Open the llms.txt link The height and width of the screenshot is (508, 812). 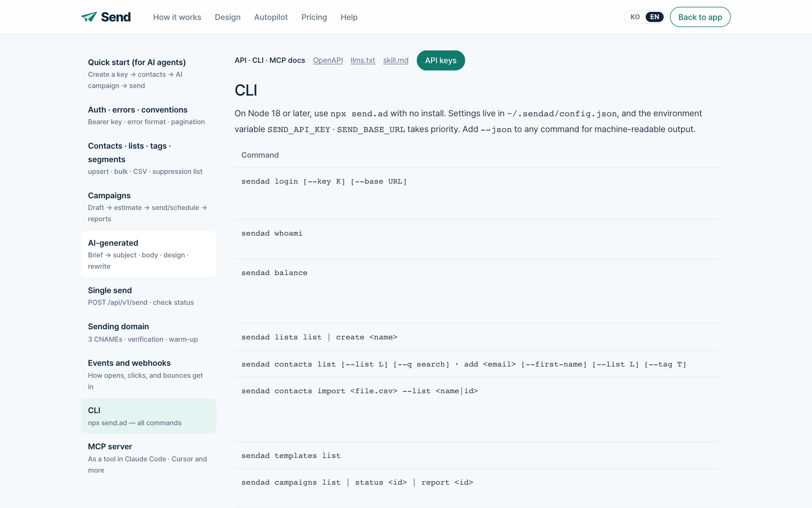[x=363, y=60]
